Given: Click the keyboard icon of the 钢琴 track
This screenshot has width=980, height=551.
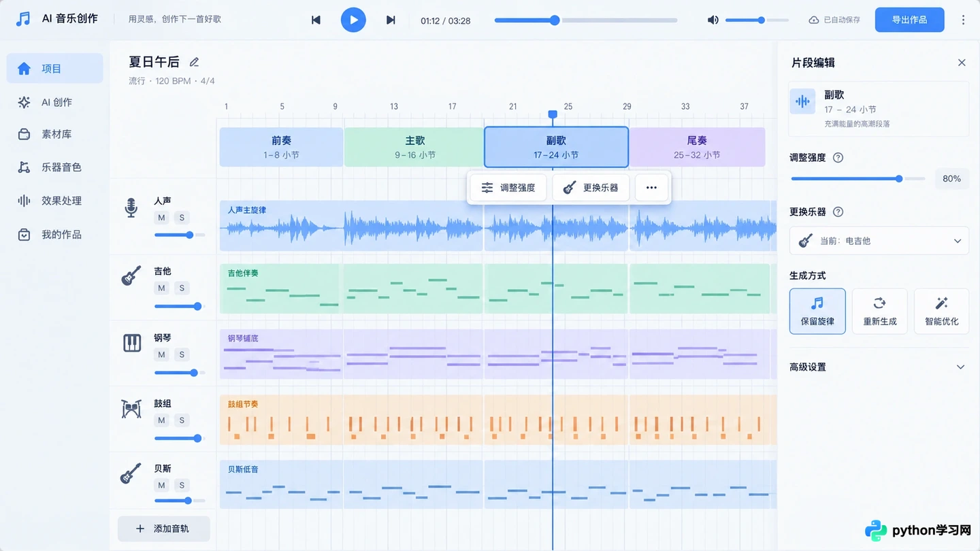Looking at the screenshot, I should click(131, 343).
